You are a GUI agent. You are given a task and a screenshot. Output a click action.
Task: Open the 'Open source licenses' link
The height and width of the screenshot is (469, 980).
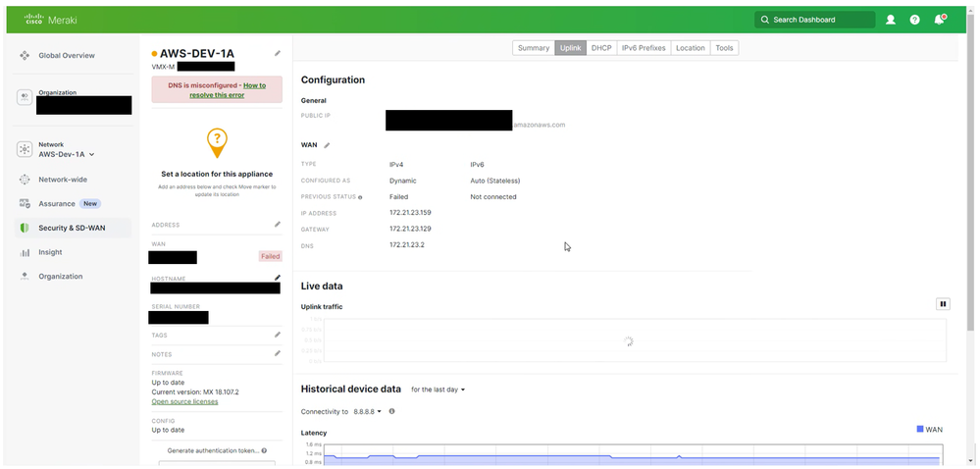point(185,401)
